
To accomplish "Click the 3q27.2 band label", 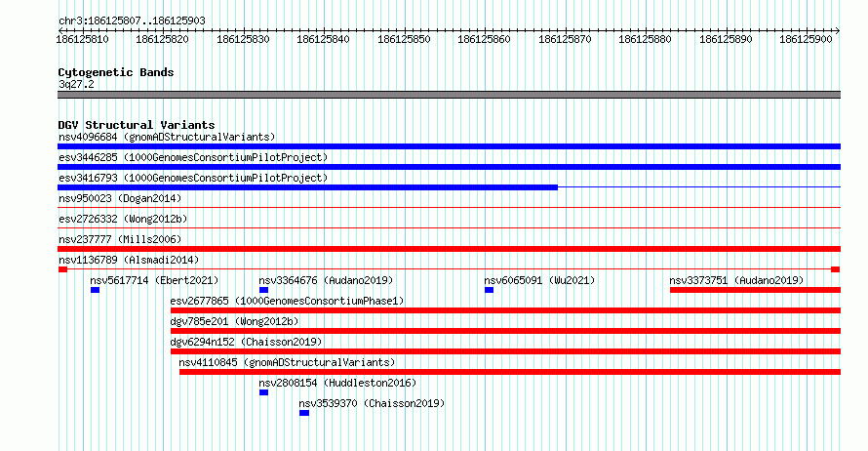I will [x=76, y=84].
